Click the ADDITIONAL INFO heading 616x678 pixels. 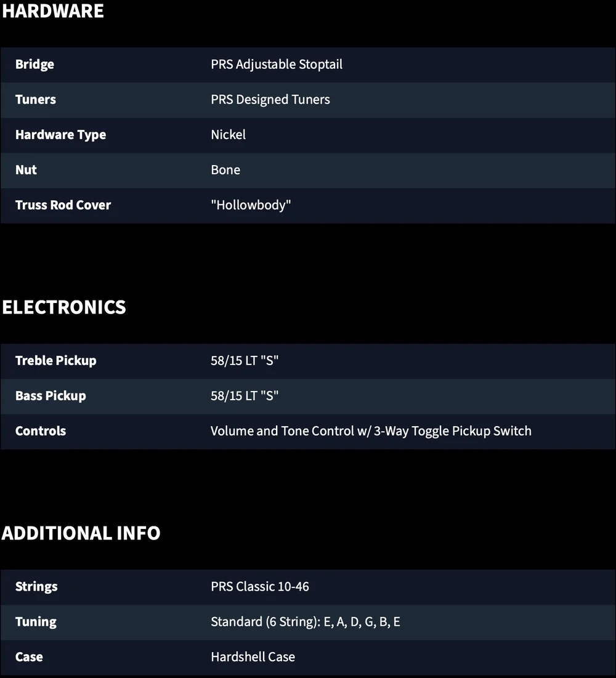pyautogui.click(x=81, y=533)
